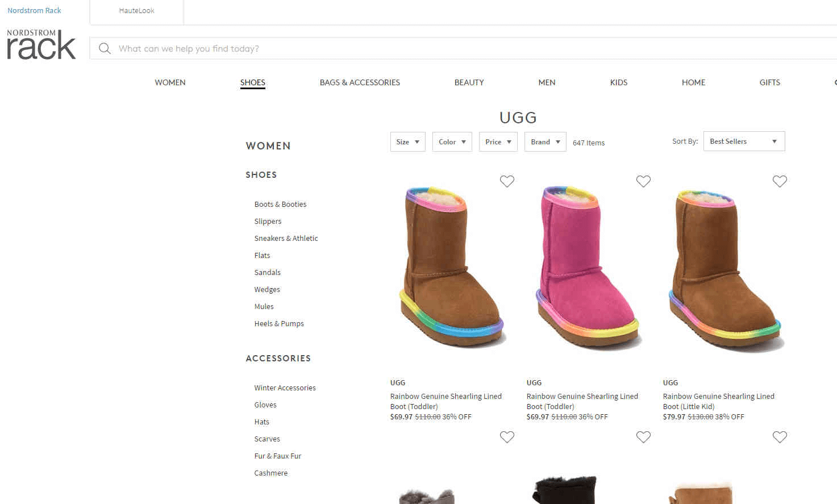The image size is (837, 504).
Task: Open the MEN navigation menu
Action: 547,82
